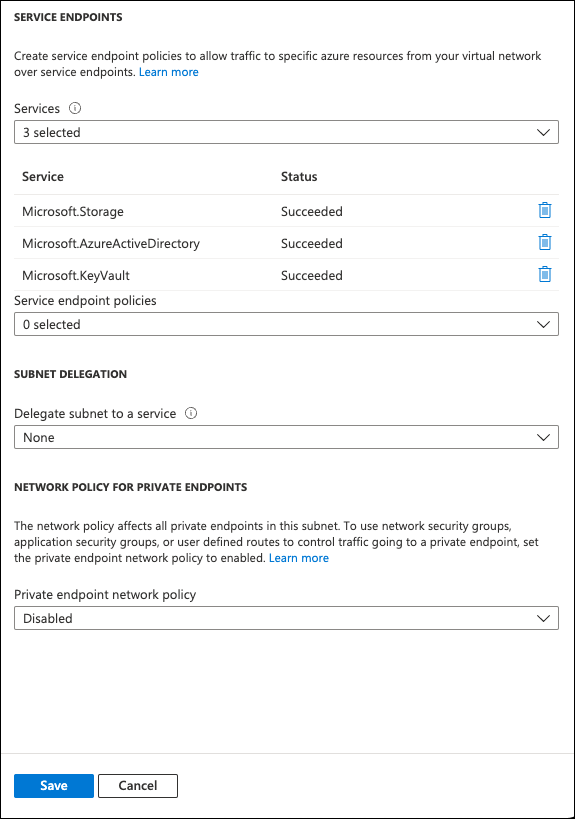Click NETWORK POLICY FOR PRIVATE ENDPOINTS heading
The width and height of the screenshot is (575, 819).
[131, 487]
